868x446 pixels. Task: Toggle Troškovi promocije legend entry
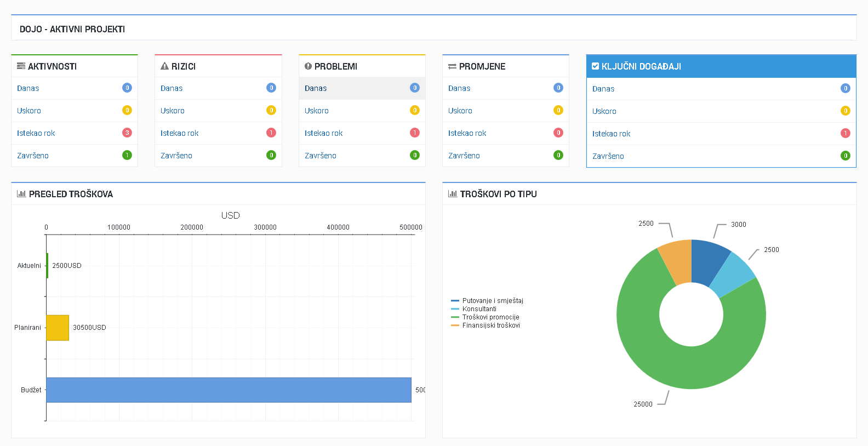point(485,317)
